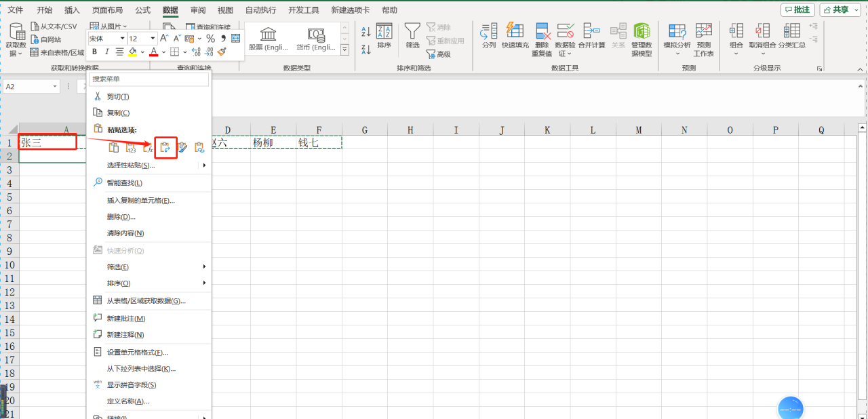Image resolution: width=868 pixels, height=419 pixels.
Task: Toggle bold in the mini toolbar
Action: coord(95,52)
